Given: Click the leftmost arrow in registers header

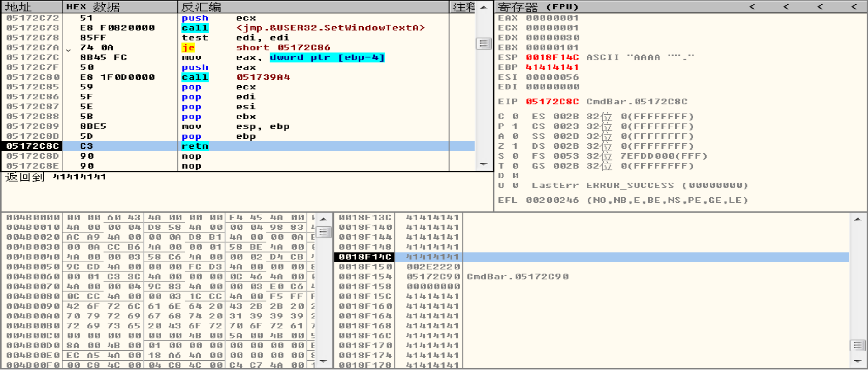Looking at the screenshot, I should click(752, 7).
